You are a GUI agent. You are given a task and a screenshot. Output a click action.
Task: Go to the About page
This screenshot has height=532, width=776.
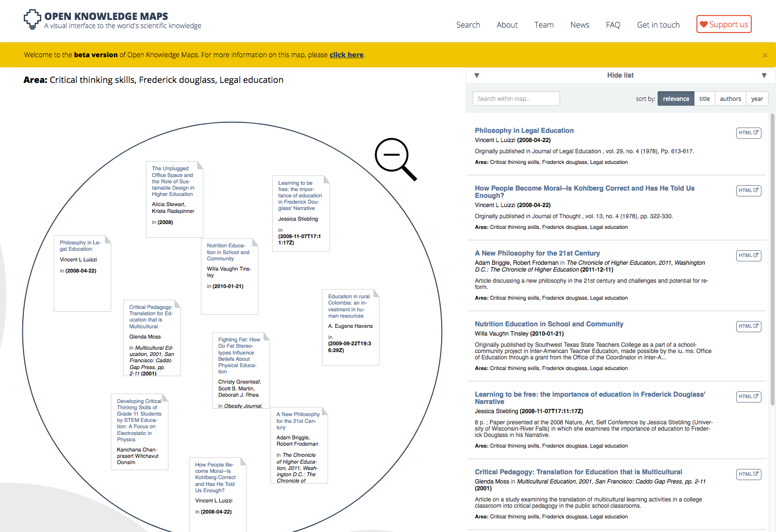507,25
